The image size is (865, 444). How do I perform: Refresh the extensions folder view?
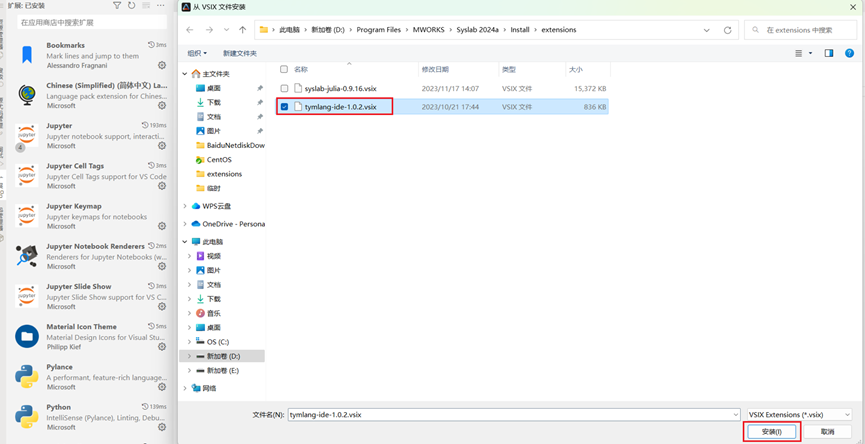coord(728,30)
